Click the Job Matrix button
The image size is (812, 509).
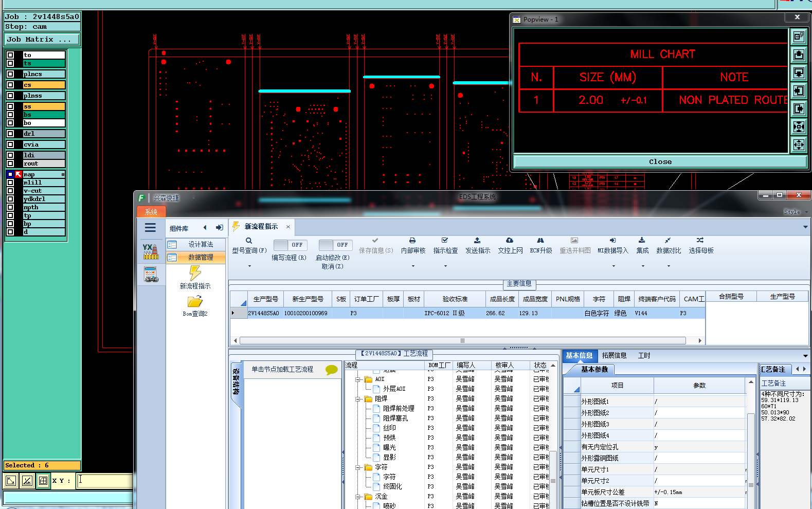[42, 40]
